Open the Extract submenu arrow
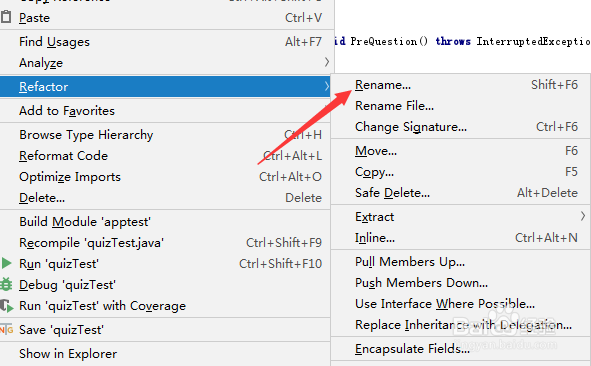 pos(583,216)
